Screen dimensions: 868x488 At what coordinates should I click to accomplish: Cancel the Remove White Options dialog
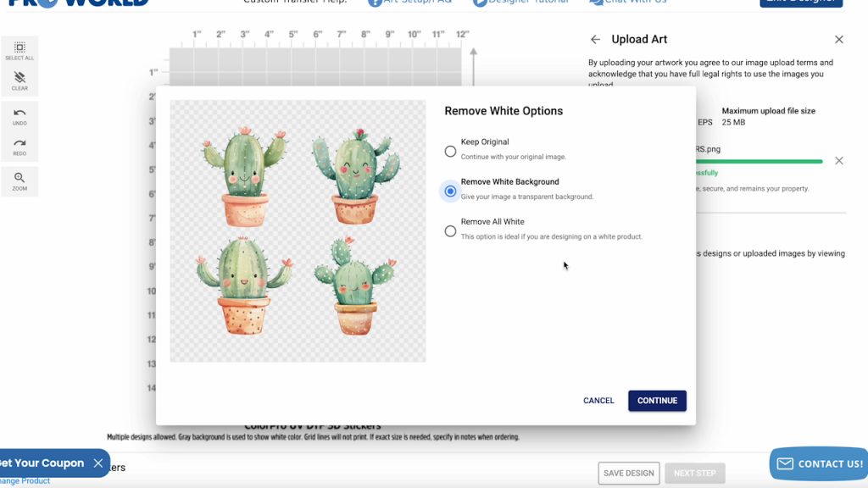click(x=598, y=401)
